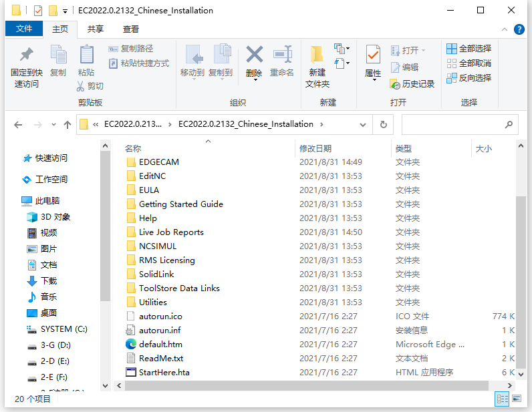This screenshot has height=412, width=532.
Task: Open the Help question mark icon
Action: 519,29
